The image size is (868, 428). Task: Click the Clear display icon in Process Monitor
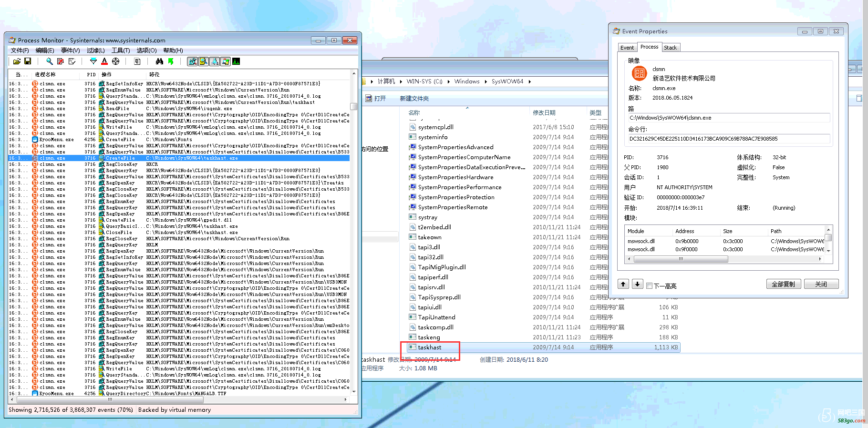pyautogui.click(x=72, y=61)
